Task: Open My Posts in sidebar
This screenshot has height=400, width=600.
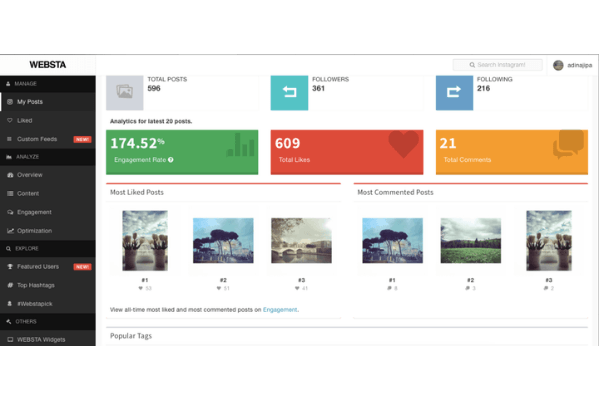Action: (48, 102)
